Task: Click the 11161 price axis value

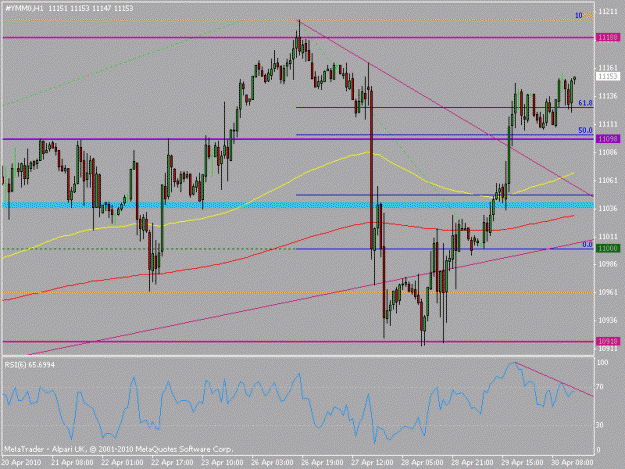Action: [x=608, y=68]
